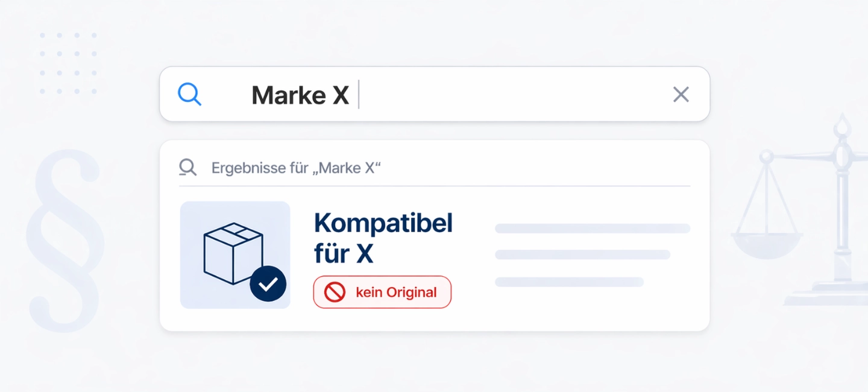Click the red prohibition icon in badge
This screenshot has width=868, height=392.
pyautogui.click(x=335, y=292)
